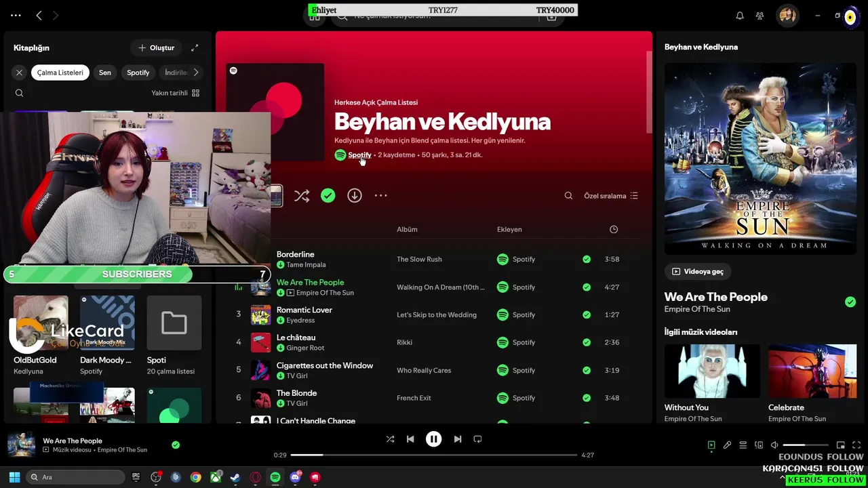Open connect to a device icon
Screen dimensions: 868x488
coord(759,445)
